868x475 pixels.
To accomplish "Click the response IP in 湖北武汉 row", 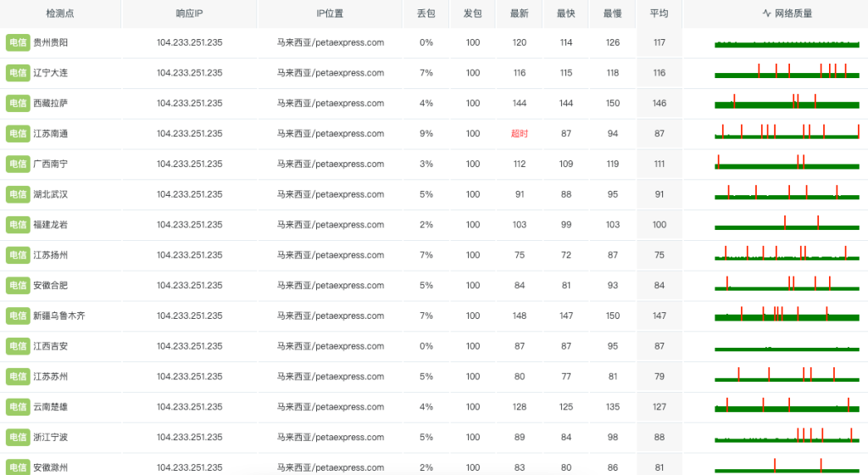I will click(189, 194).
